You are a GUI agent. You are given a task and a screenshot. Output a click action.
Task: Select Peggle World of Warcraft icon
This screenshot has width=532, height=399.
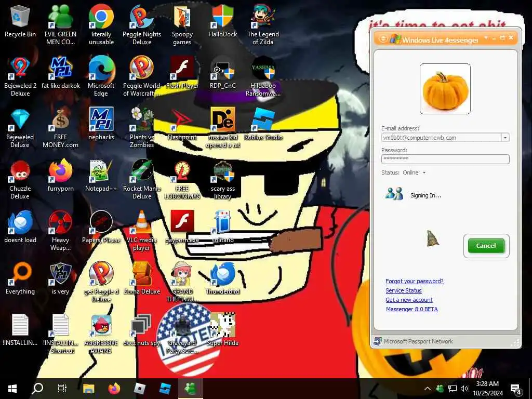tap(142, 77)
